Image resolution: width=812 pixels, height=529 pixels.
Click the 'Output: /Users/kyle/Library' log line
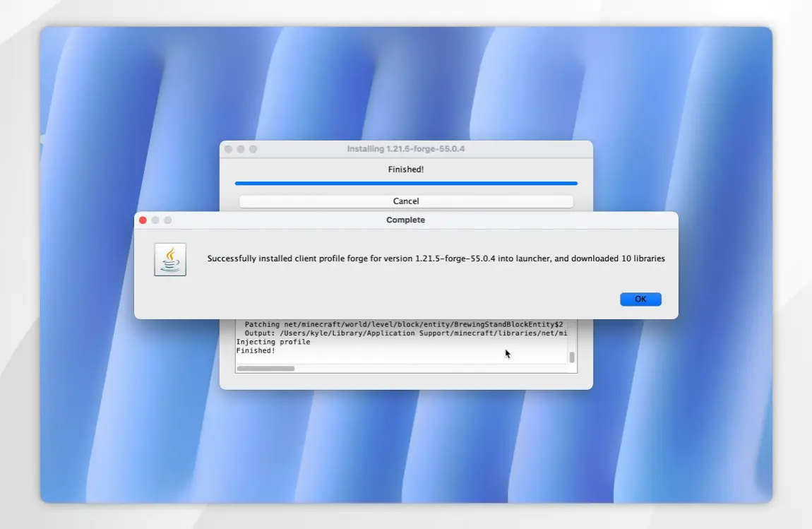coord(405,333)
